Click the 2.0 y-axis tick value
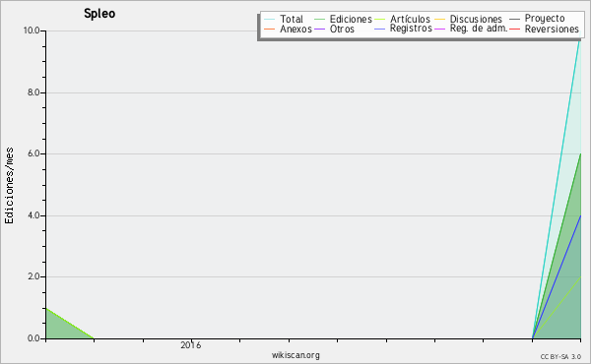The height and width of the screenshot is (364, 591). (x=33, y=276)
